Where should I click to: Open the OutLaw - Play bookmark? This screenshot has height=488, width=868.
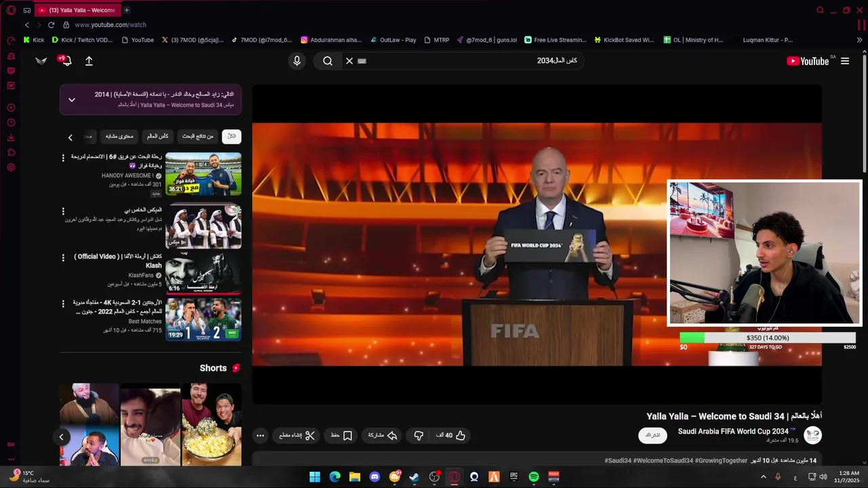392,40
